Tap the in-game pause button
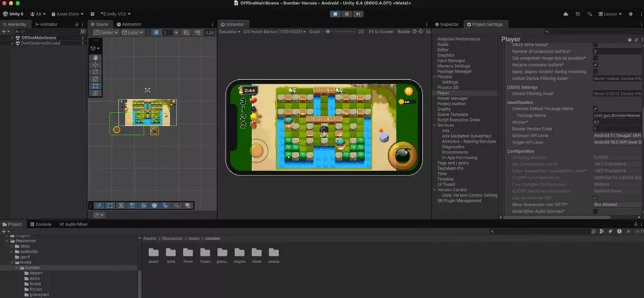 click(408, 91)
